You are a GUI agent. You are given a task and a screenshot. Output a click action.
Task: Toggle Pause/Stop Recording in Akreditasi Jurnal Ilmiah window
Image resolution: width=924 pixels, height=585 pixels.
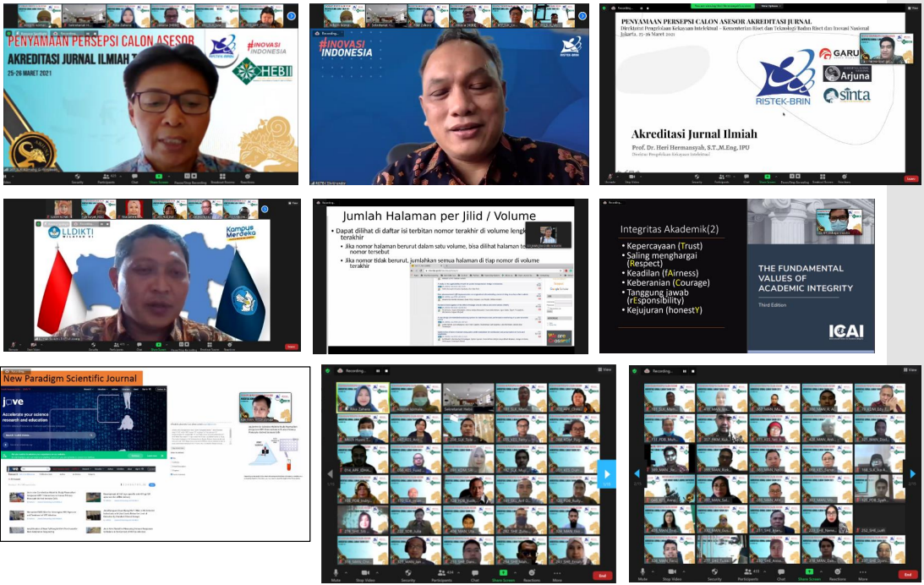coord(795,178)
